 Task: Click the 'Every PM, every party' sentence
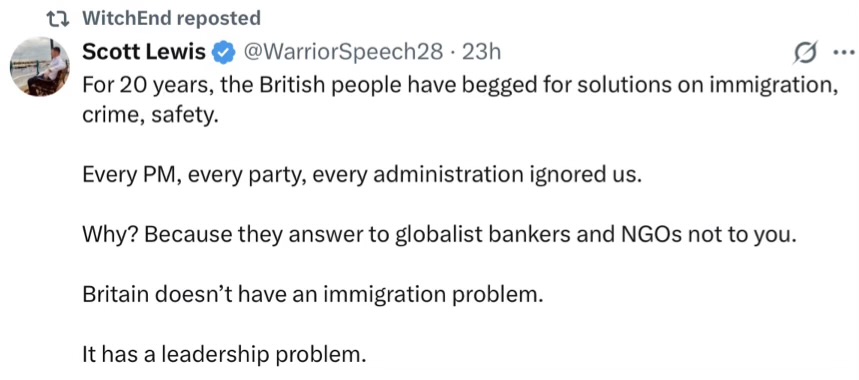click(361, 176)
